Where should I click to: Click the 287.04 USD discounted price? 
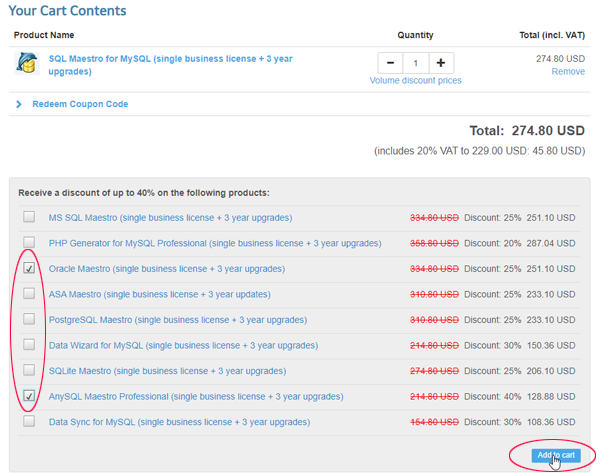pyautogui.click(x=551, y=243)
